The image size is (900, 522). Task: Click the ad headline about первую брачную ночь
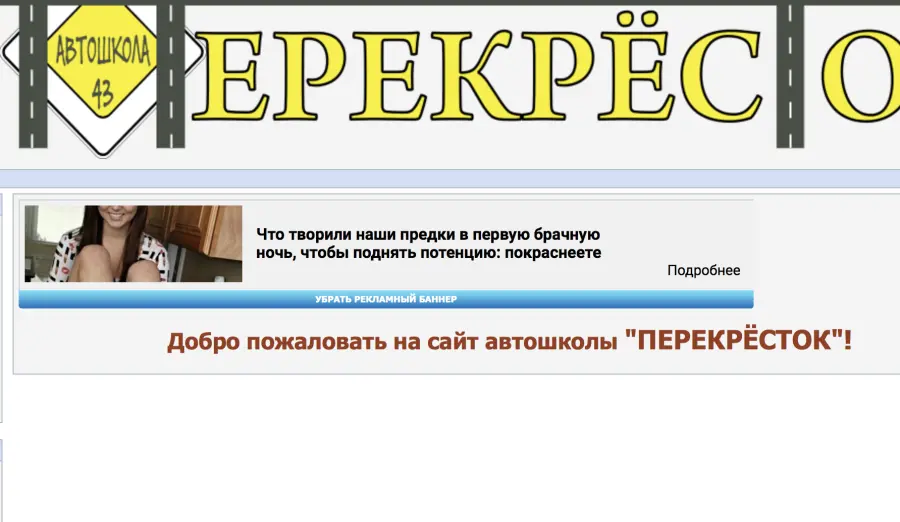[x=428, y=243]
